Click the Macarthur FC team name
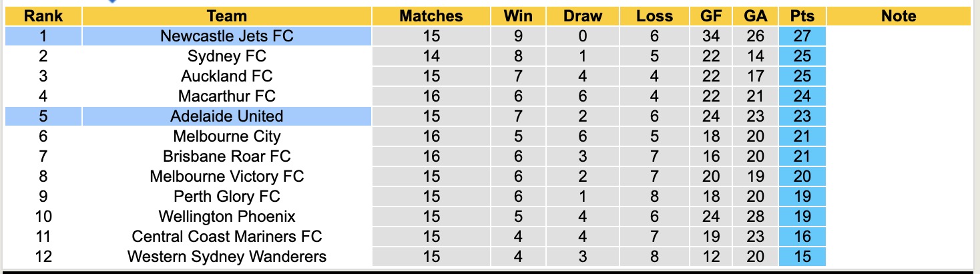Screen dimensions: 980x274 pyautogui.click(x=226, y=96)
